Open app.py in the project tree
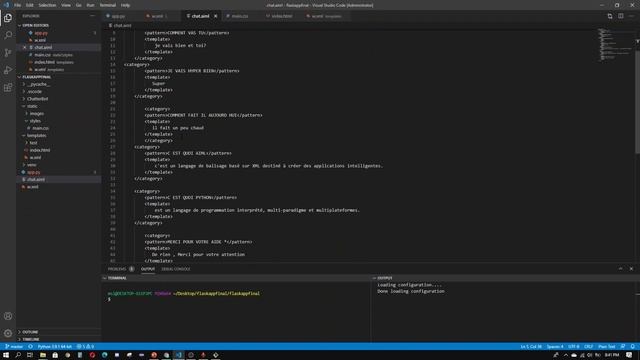The height and width of the screenshot is (360, 640). pyautogui.click(x=34, y=172)
